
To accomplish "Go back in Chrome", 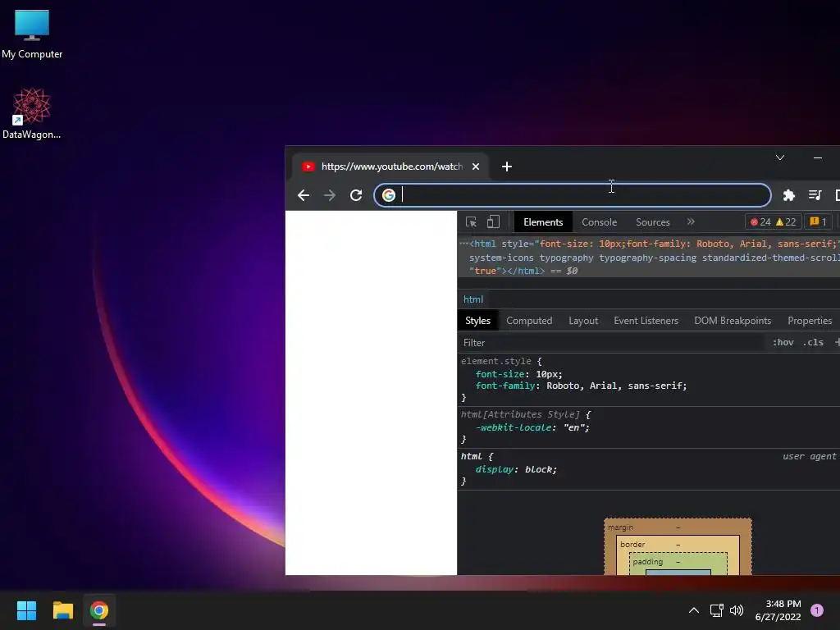I will 304,195.
